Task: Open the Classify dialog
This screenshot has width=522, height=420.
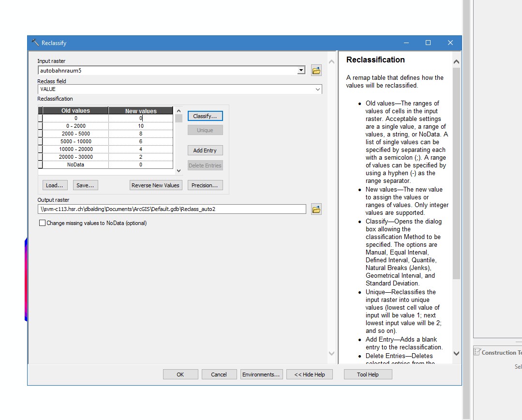Action: [205, 116]
